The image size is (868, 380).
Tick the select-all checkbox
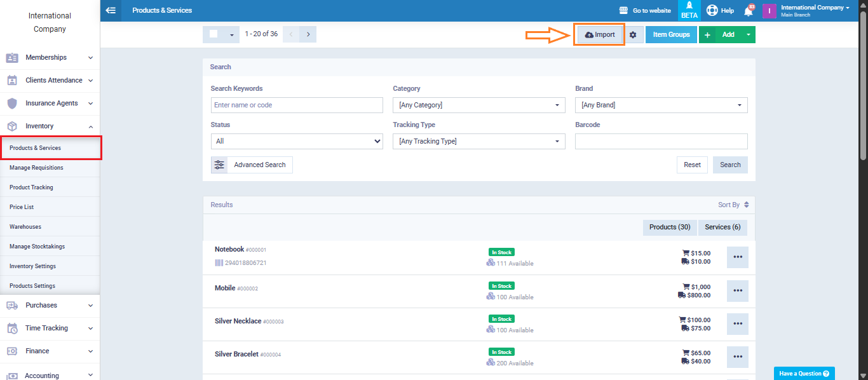214,34
